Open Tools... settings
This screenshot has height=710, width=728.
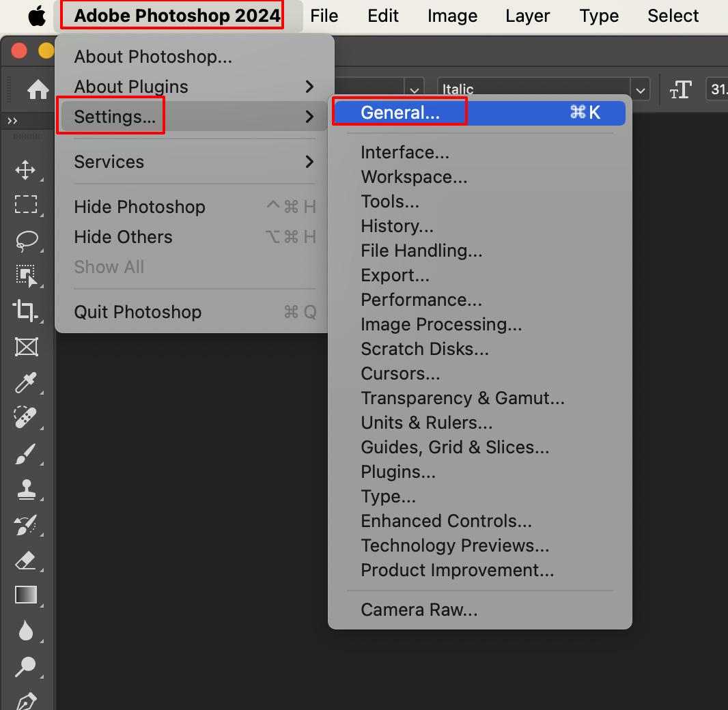tap(480, 201)
